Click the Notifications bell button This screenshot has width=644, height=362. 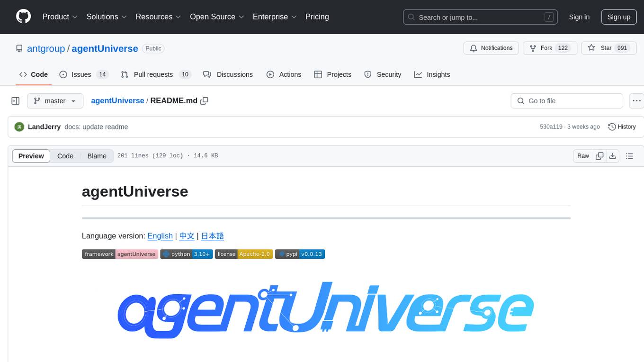tap(491, 48)
